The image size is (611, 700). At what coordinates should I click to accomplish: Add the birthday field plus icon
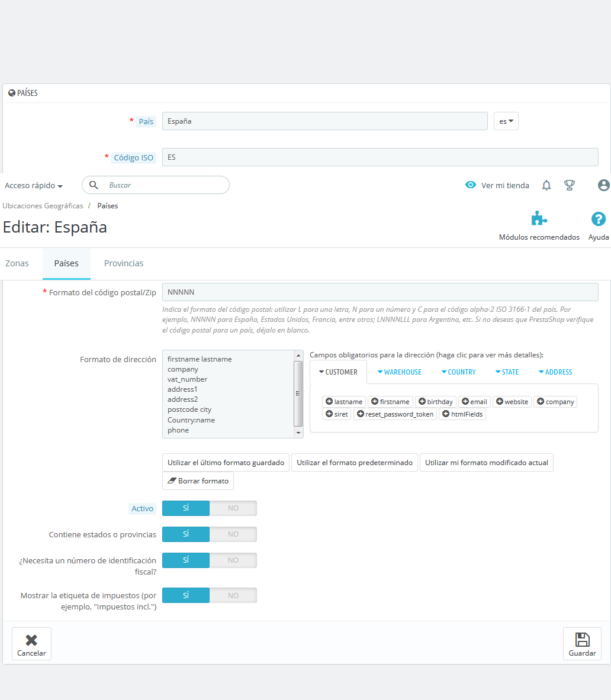[422, 401]
